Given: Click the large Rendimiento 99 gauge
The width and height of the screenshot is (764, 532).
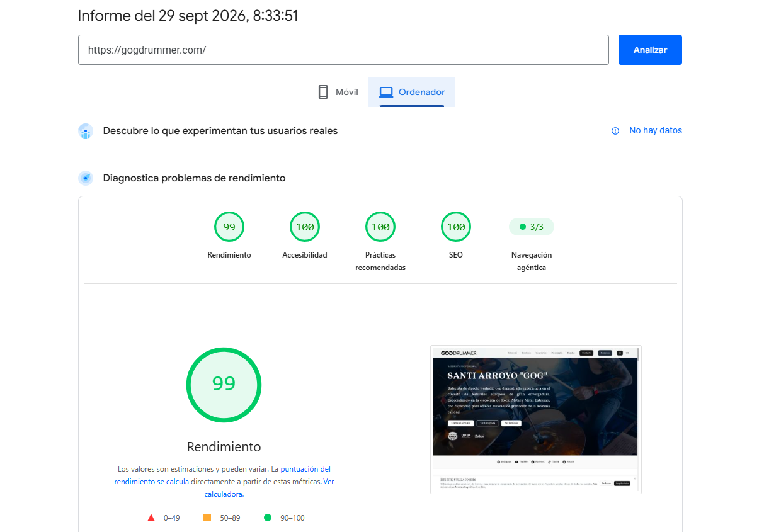Looking at the screenshot, I should 224,385.
